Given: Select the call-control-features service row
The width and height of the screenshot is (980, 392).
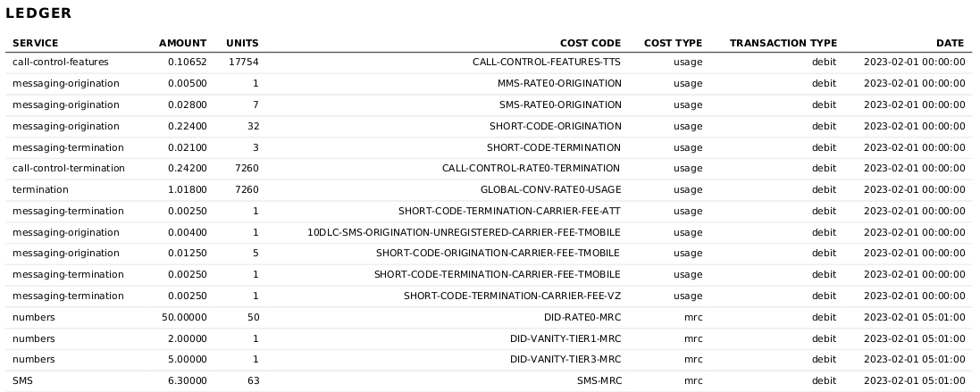Looking at the screenshot, I should pos(489,62).
